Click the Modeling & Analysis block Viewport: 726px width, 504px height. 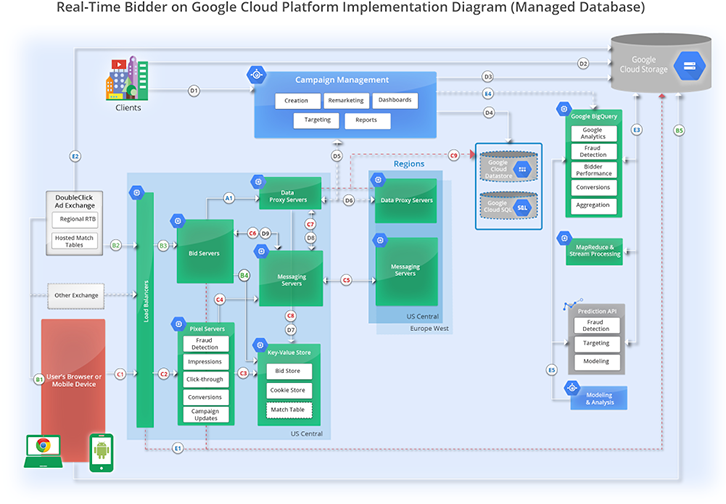[599, 398]
